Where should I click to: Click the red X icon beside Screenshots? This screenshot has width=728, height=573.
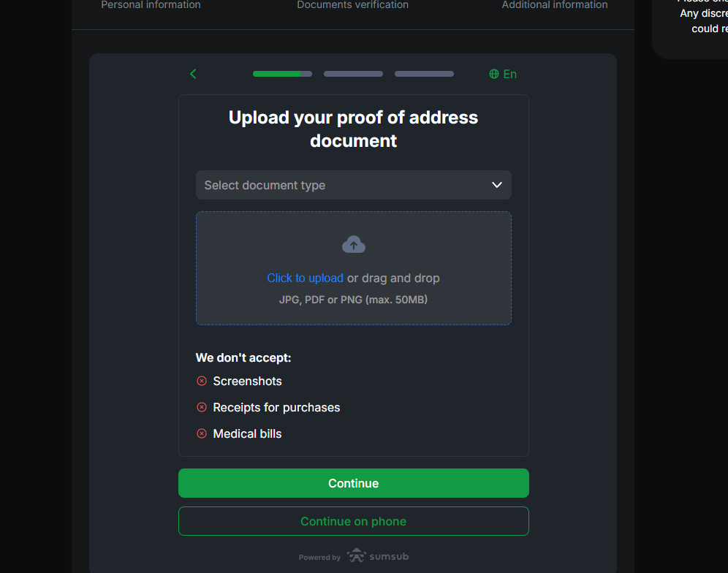202,381
